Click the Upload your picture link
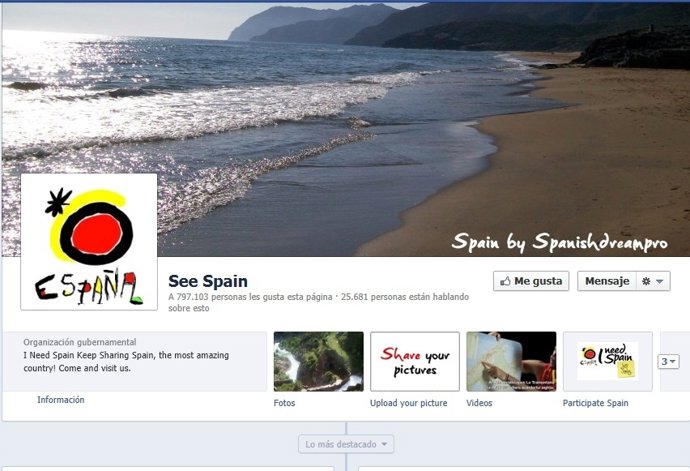Screen dimensions: 690x471 (x=408, y=403)
